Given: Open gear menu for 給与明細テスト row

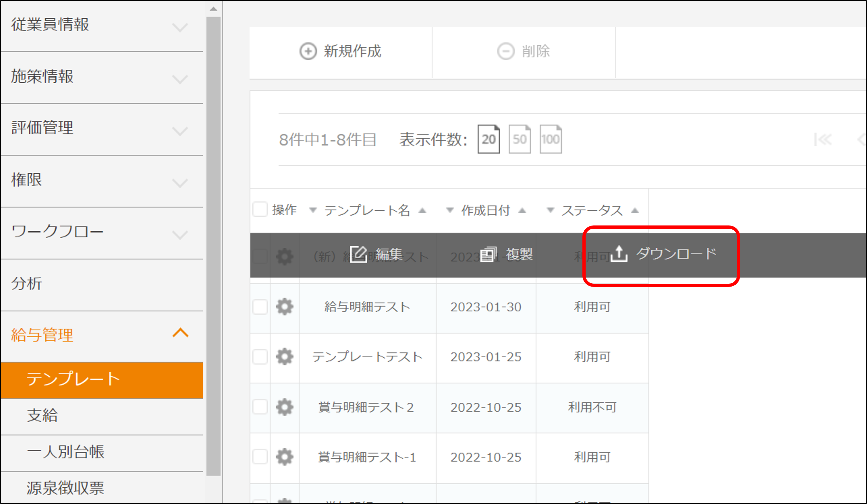Looking at the screenshot, I should 285,307.
